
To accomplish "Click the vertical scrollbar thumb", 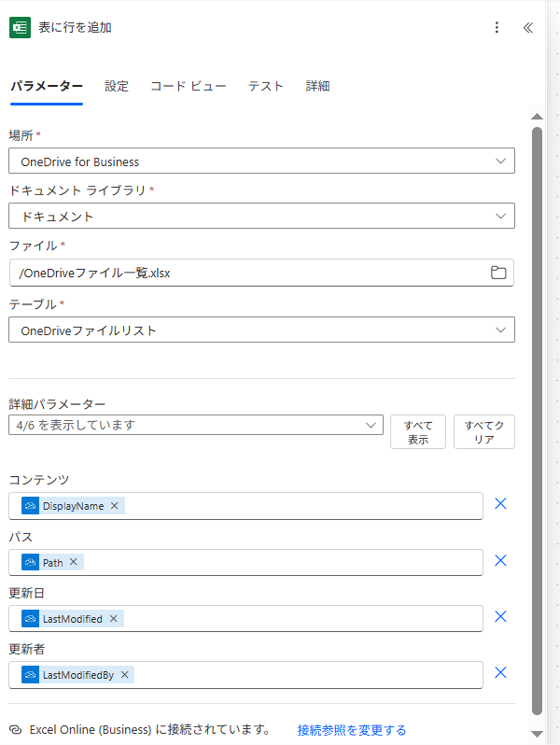I will point(538,421).
